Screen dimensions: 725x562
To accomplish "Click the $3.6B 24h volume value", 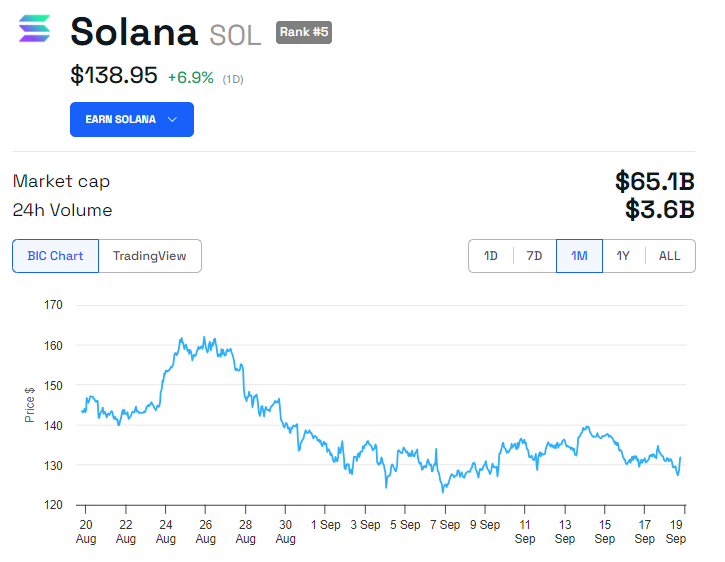I will [660, 210].
